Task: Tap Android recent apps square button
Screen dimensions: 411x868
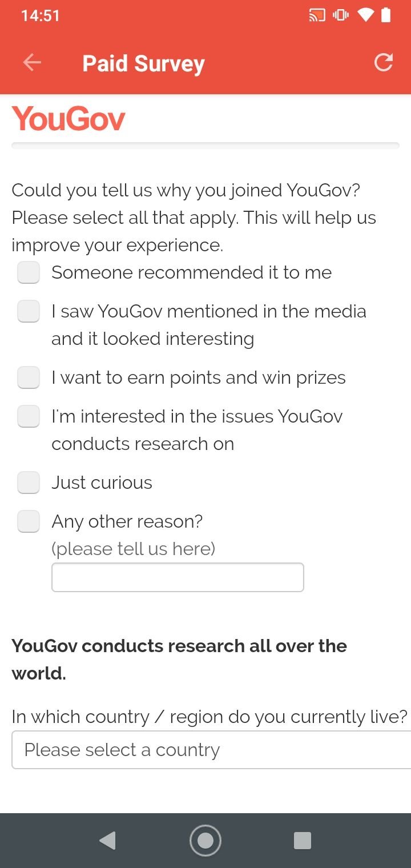Action: click(302, 840)
